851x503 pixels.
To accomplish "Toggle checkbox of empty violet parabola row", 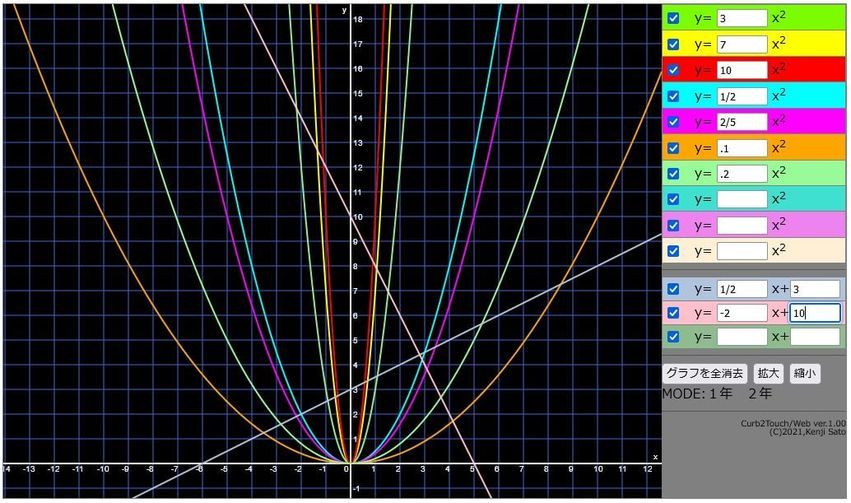I will click(x=673, y=225).
